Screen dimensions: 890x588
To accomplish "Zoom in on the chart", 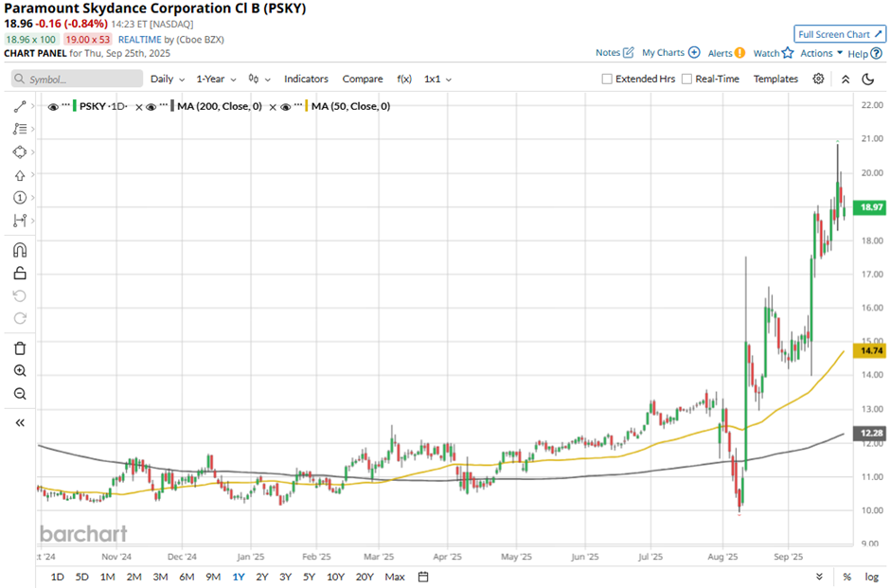I will (20, 370).
